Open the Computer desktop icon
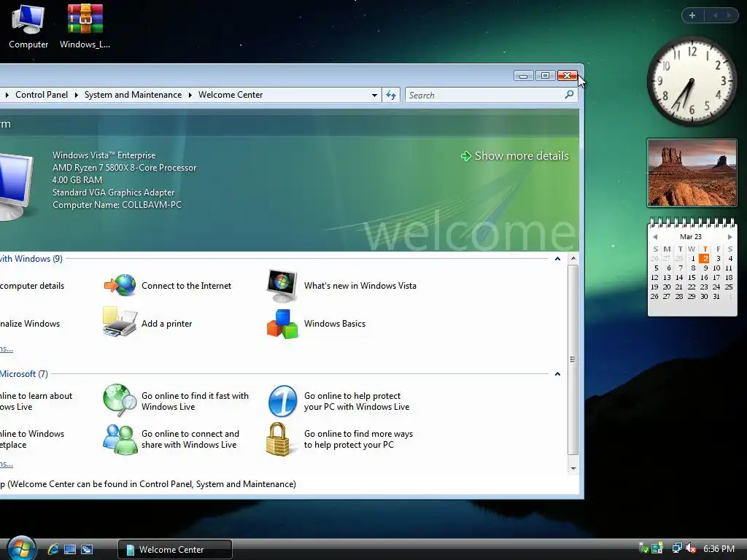This screenshot has height=560, width=747. coord(28,26)
